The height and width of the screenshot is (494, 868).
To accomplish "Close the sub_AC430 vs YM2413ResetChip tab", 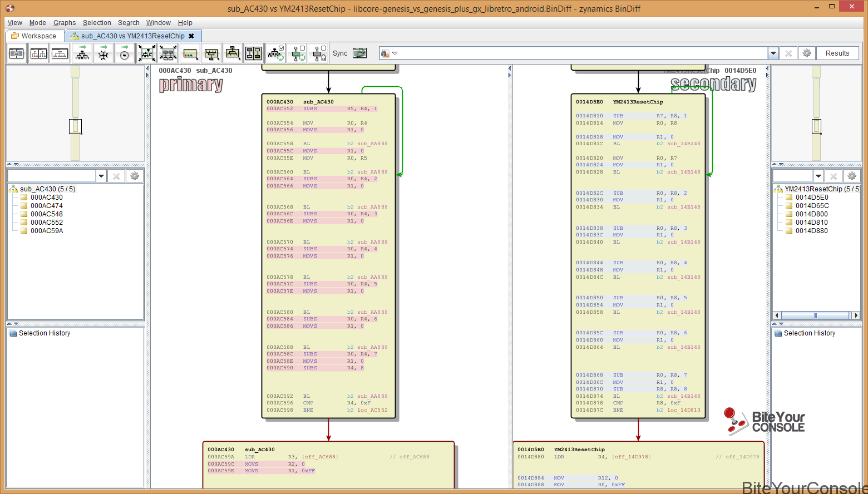I will pyautogui.click(x=191, y=36).
